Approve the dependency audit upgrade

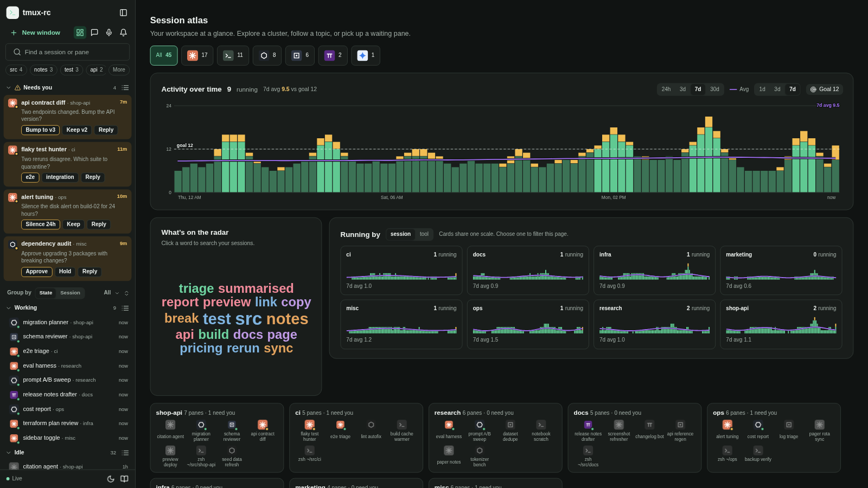(36, 272)
